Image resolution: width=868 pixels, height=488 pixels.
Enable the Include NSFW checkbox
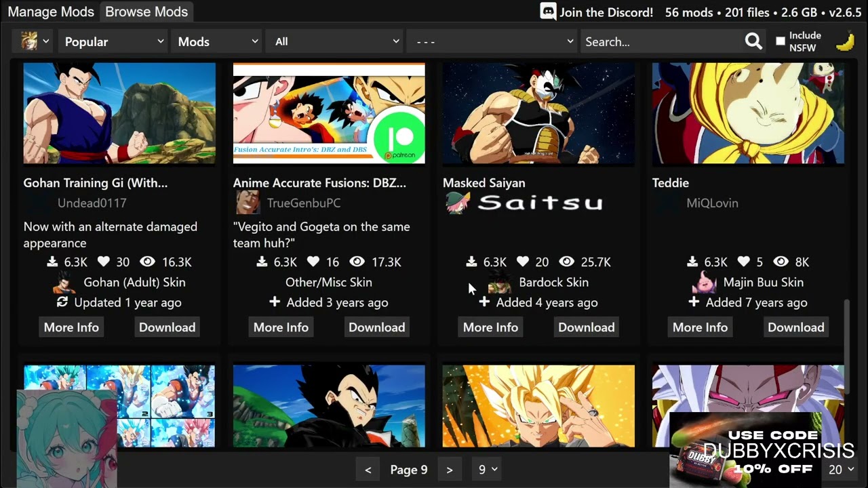tap(781, 41)
